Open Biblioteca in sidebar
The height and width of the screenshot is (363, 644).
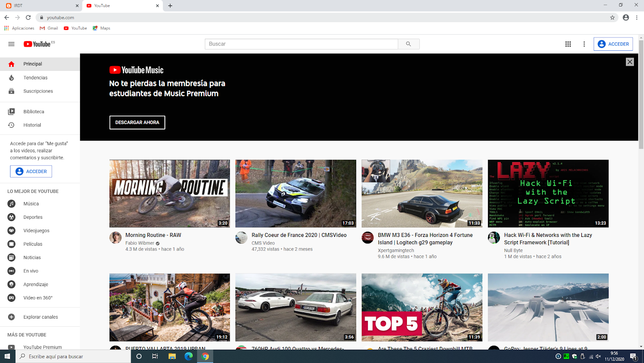point(40,112)
